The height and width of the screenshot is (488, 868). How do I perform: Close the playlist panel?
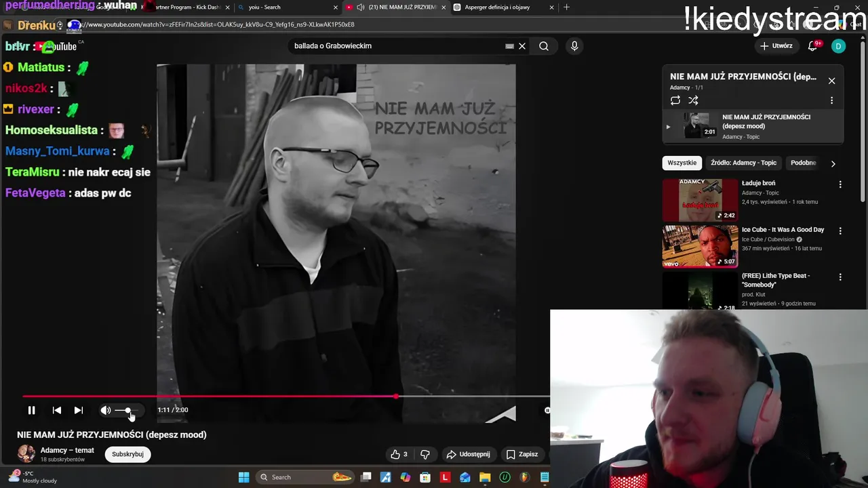point(831,81)
